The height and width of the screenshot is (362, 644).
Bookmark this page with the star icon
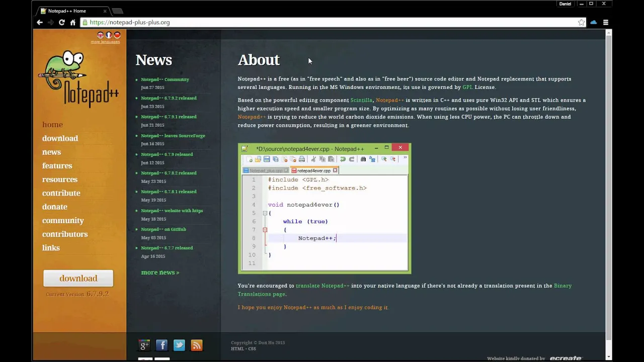coord(581,22)
